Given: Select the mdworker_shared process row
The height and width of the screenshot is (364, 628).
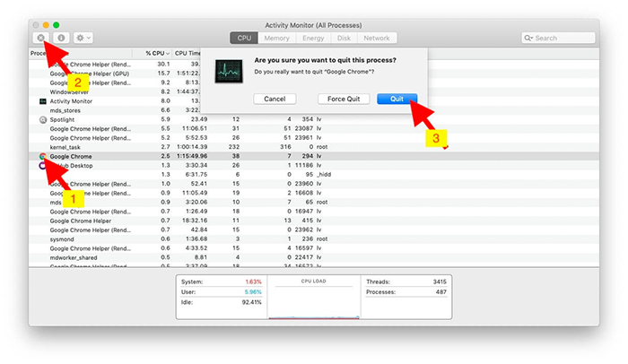Looking at the screenshot, I should point(314,258).
